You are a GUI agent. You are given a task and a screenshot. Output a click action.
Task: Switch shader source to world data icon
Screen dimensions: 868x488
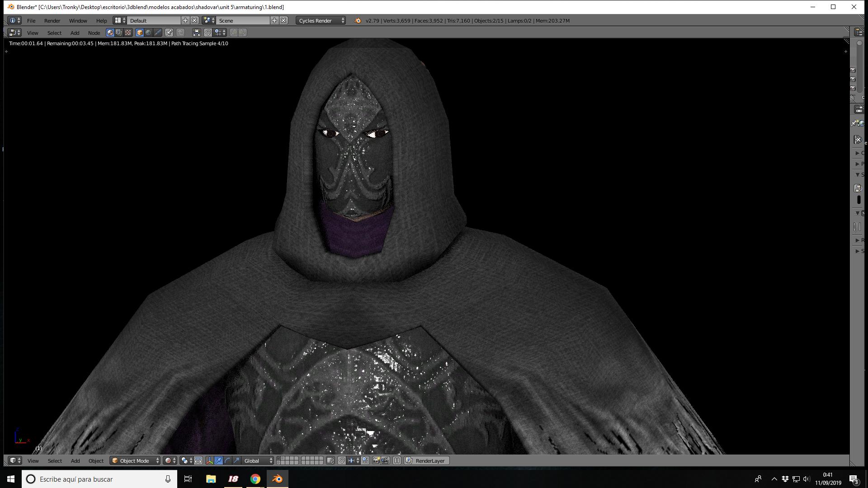[148, 33]
